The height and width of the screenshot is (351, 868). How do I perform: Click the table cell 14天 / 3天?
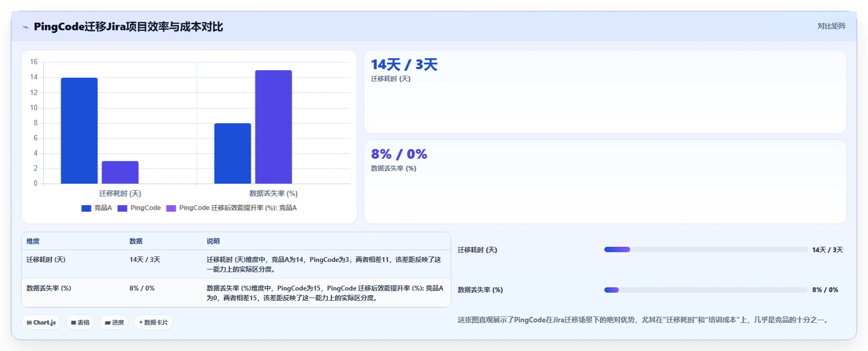[x=145, y=260]
